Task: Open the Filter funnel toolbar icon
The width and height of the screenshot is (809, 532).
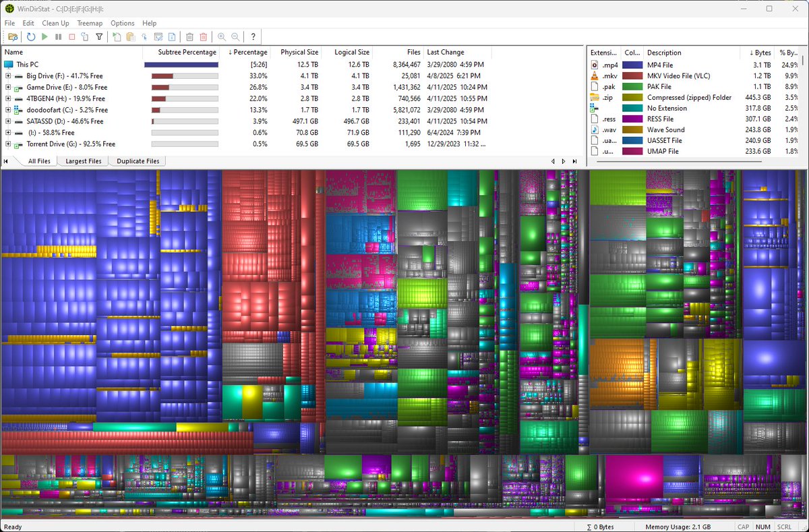Action: (99, 37)
